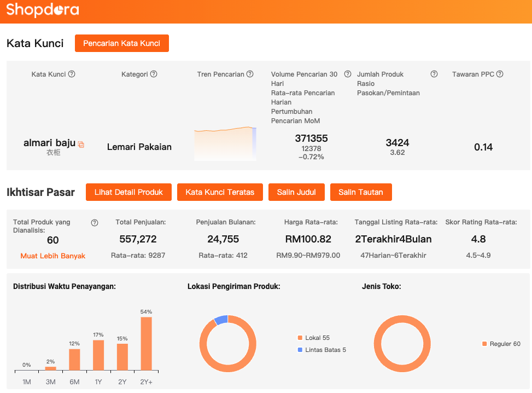Click the Salin Tautan button
This screenshot has height=393, width=532.
pos(361,192)
